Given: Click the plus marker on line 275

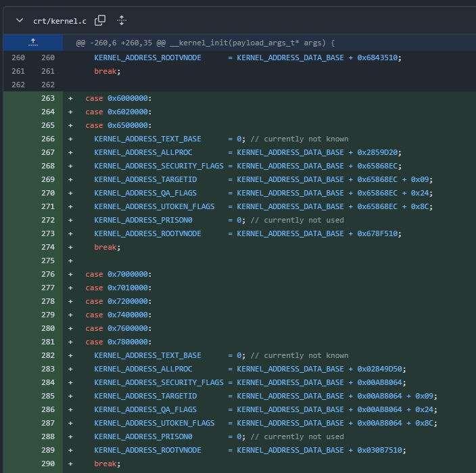Looking at the screenshot, I should click(70, 261).
